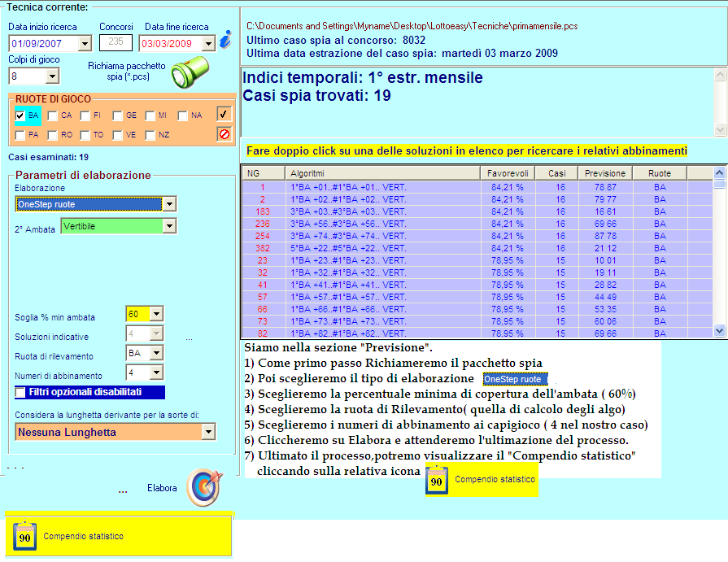Enable the MI wheel checkbox
This screenshot has width=728, height=562.
pos(150,115)
